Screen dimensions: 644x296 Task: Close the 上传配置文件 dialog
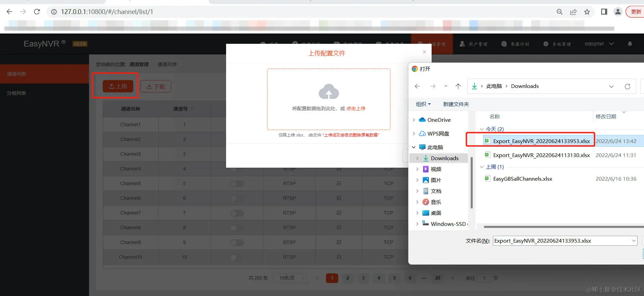pyautogui.click(x=424, y=52)
